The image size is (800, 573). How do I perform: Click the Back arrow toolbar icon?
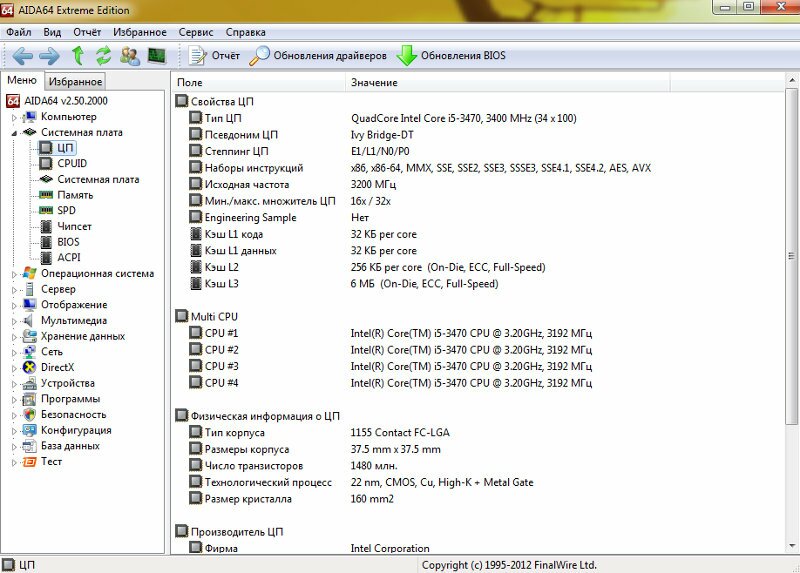pyautogui.click(x=22, y=56)
